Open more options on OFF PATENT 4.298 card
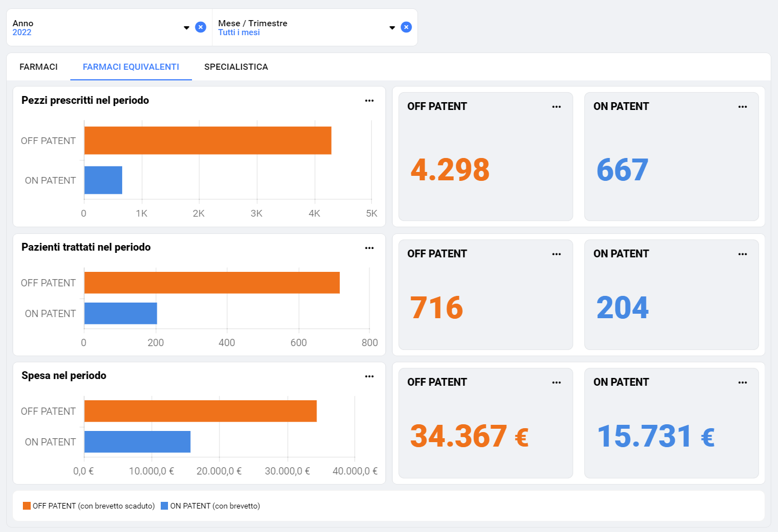778x532 pixels. click(556, 107)
